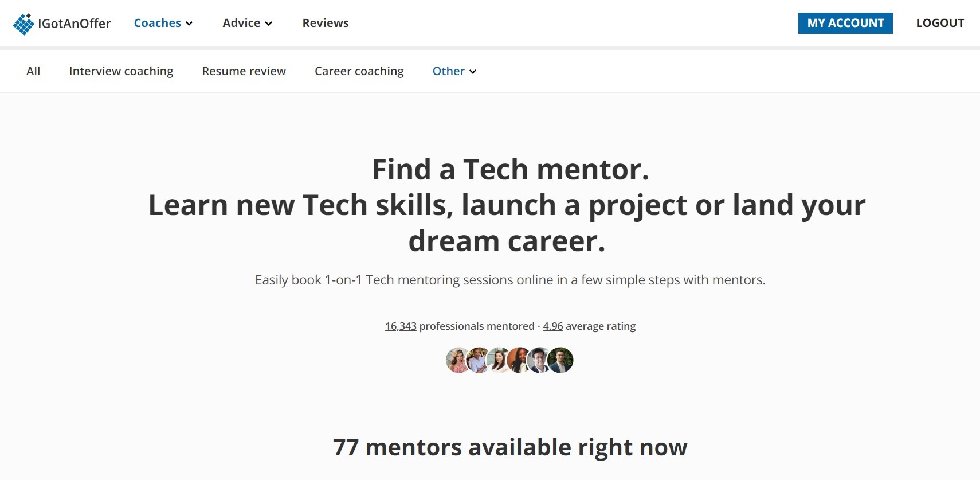Viewport: 980px width, 480px height.
Task: Click the IGotAnOffer diamond logo icon
Action: (23, 24)
